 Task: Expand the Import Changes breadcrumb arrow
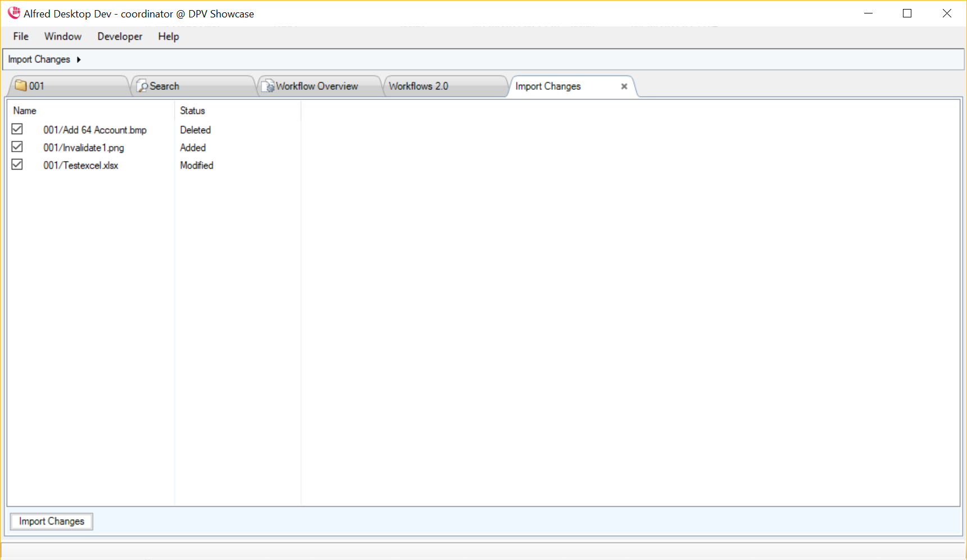tap(79, 60)
